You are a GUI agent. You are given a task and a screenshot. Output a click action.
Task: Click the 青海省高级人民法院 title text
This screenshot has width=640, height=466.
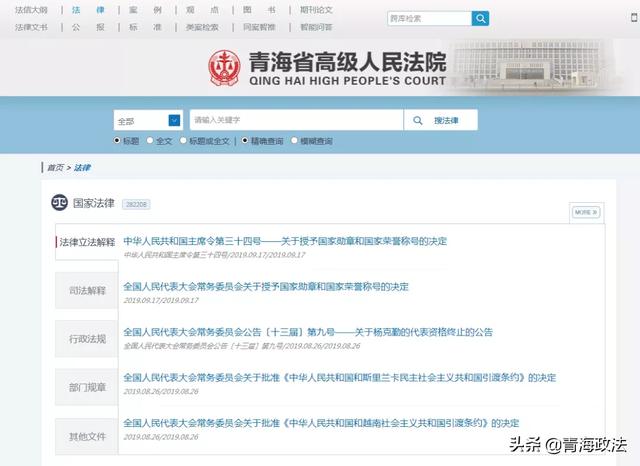[x=347, y=62]
